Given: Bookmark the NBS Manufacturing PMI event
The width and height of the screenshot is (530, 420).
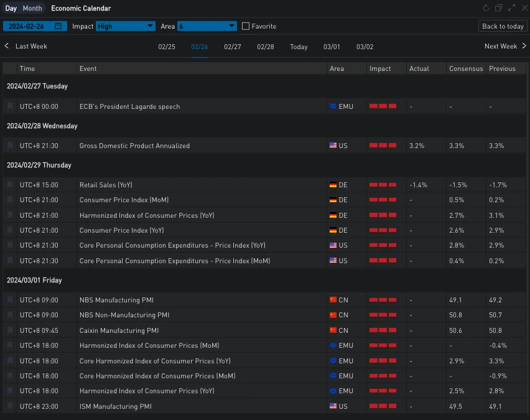Looking at the screenshot, I should coord(10,300).
